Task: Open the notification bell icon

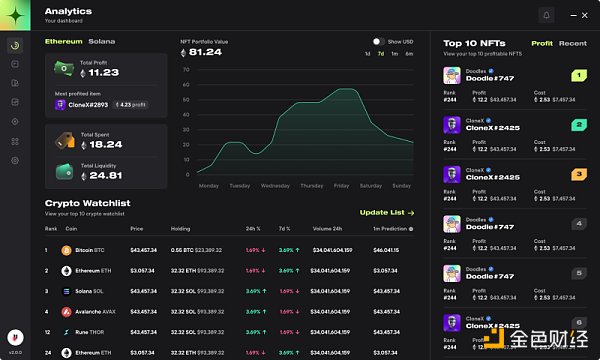Action: [546, 15]
